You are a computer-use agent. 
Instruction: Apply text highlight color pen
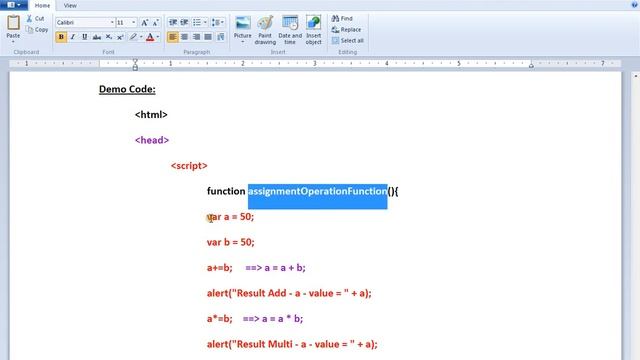click(133, 37)
